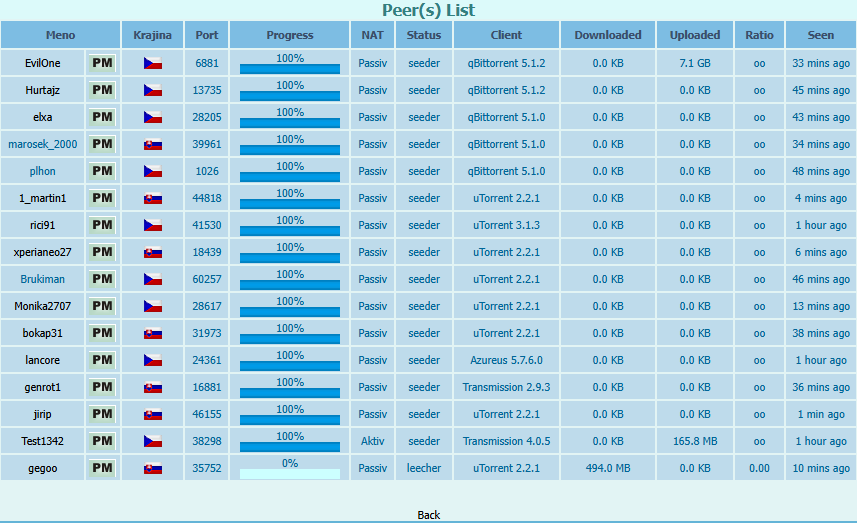The height and width of the screenshot is (523, 857).
Task: Click the flag icon in lancore's row
Action: point(152,360)
